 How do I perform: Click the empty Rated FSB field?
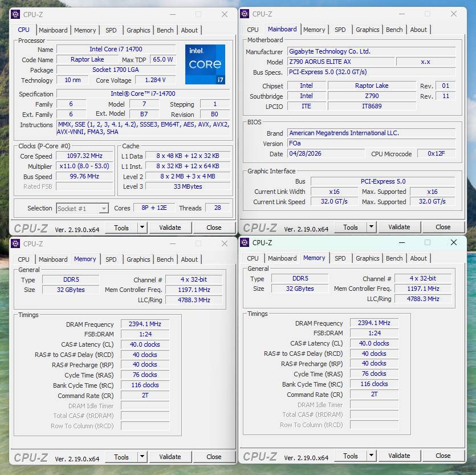(84, 186)
